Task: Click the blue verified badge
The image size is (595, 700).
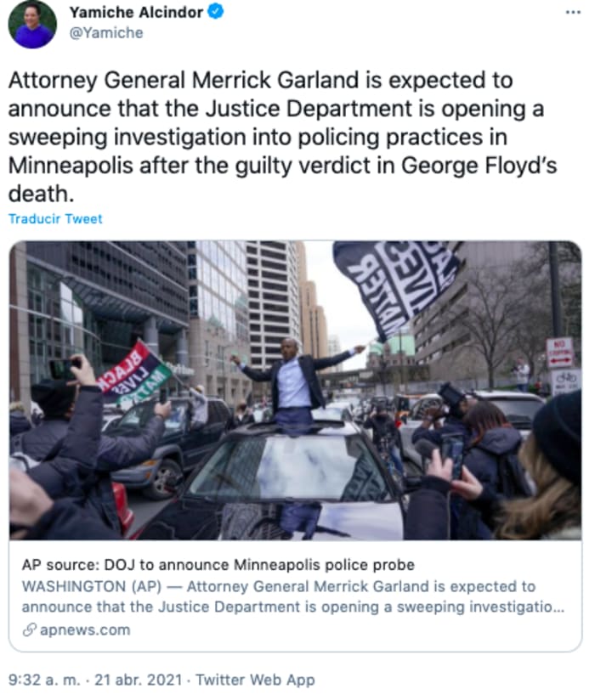Action: (216, 12)
